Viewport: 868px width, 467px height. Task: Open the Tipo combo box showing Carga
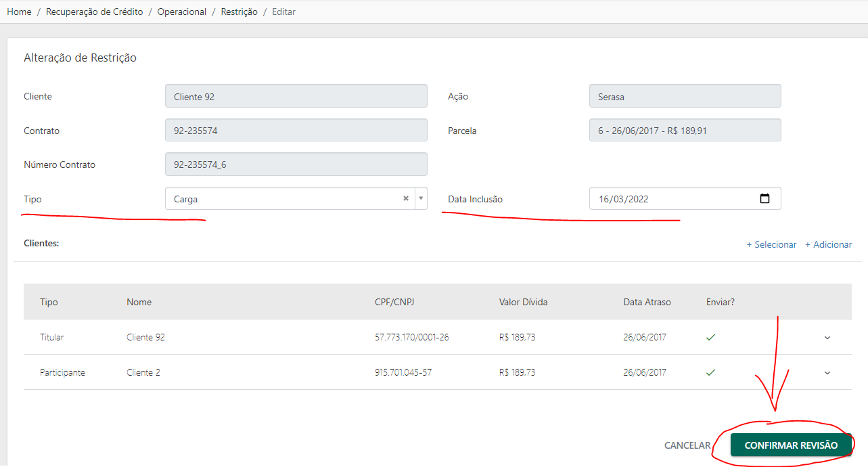click(x=296, y=199)
